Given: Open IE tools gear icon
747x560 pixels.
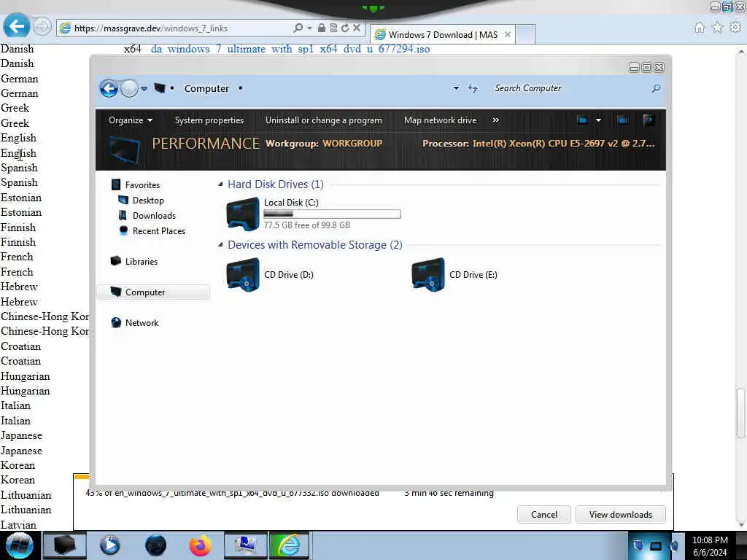Looking at the screenshot, I should (735, 28).
